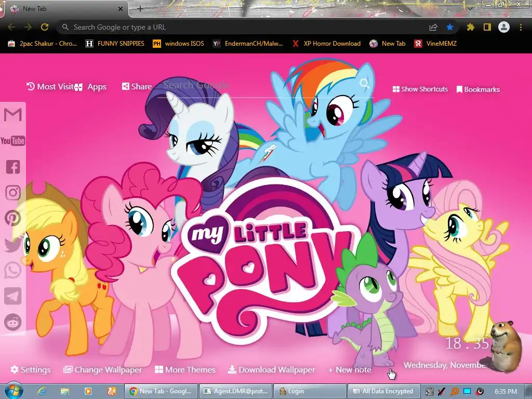532x399 pixels.
Task: Open FUNNY SNIPPIES bookmark
Action: click(x=115, y=44)
